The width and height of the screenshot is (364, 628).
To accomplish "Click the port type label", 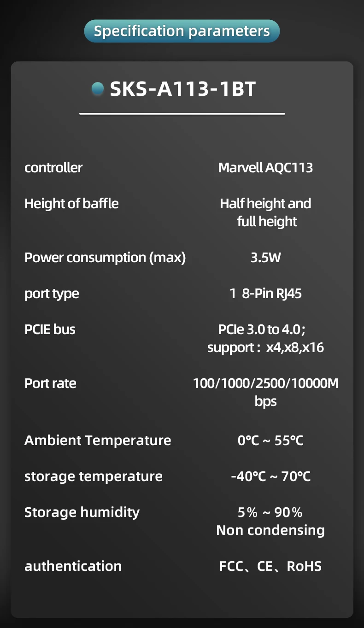I will click(x=52, y=293).
